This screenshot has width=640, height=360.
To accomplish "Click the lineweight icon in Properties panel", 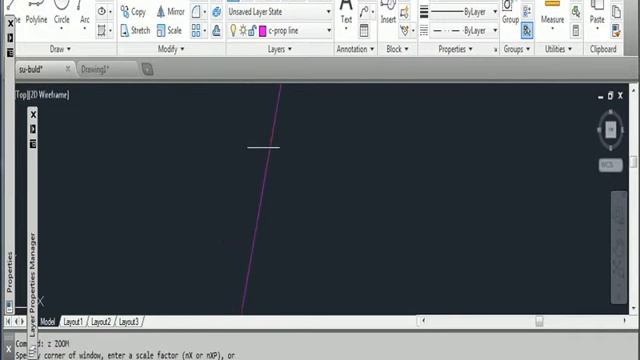I will [424, 12].
